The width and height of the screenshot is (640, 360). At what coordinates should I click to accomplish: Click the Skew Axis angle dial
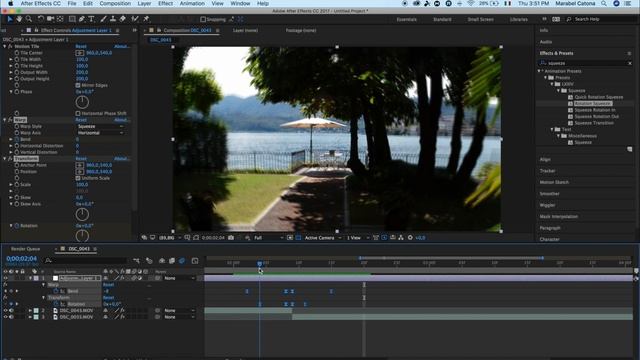click(x=82, y=214)
